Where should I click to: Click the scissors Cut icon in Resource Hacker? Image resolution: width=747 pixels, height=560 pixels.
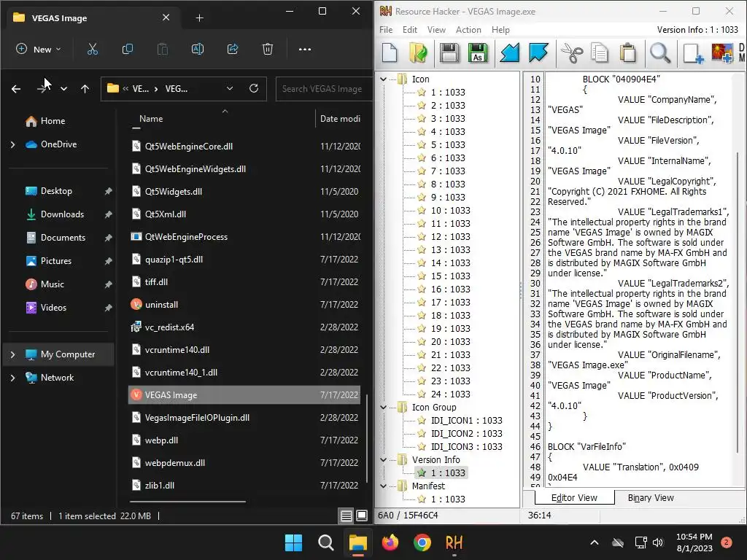point(572,52)
